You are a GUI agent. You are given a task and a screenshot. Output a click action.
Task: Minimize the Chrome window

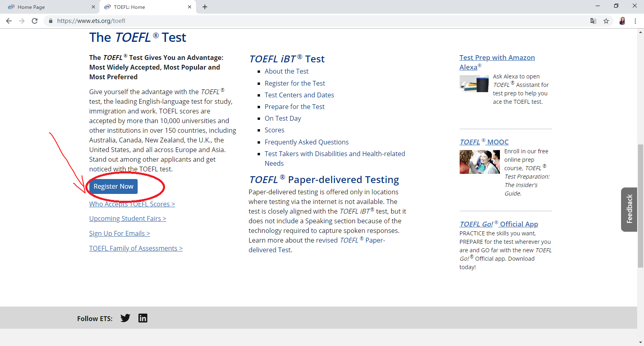598,6
